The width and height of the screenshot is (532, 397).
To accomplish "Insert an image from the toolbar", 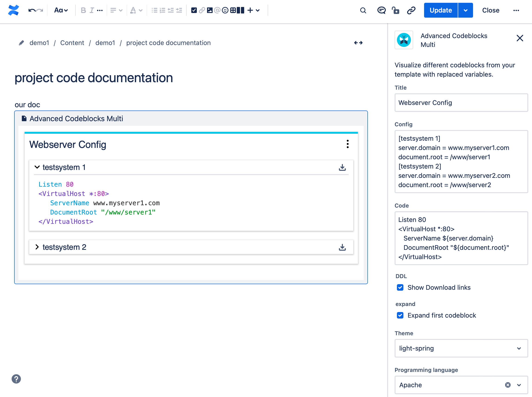I will coord(210,10).
